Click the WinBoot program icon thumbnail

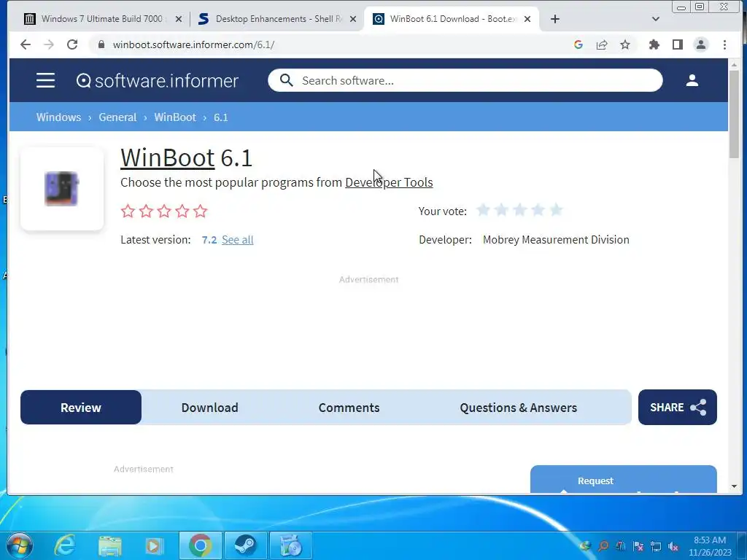(x=62, y=189)
